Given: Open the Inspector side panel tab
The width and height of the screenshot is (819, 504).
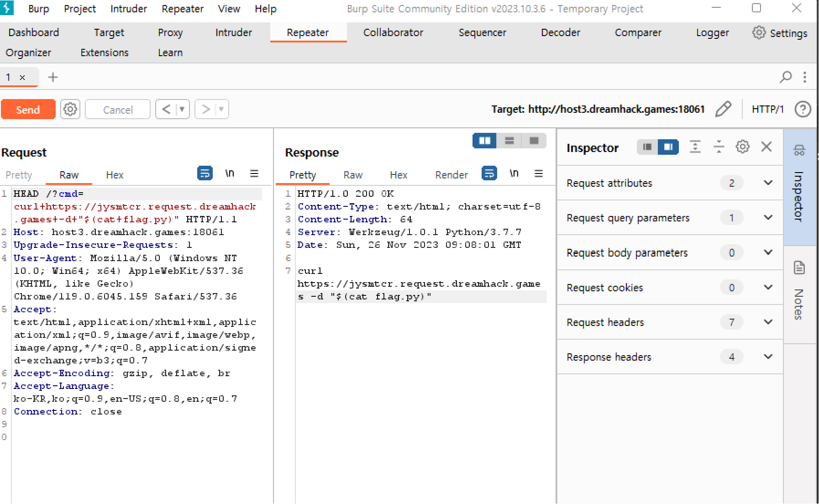Looking at the screenshot, I should coord(799,187).
